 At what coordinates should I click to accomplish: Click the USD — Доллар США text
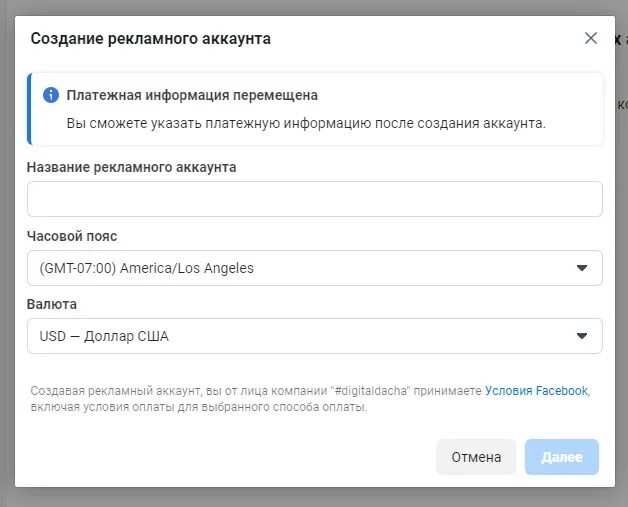click(x=104, y=336)
